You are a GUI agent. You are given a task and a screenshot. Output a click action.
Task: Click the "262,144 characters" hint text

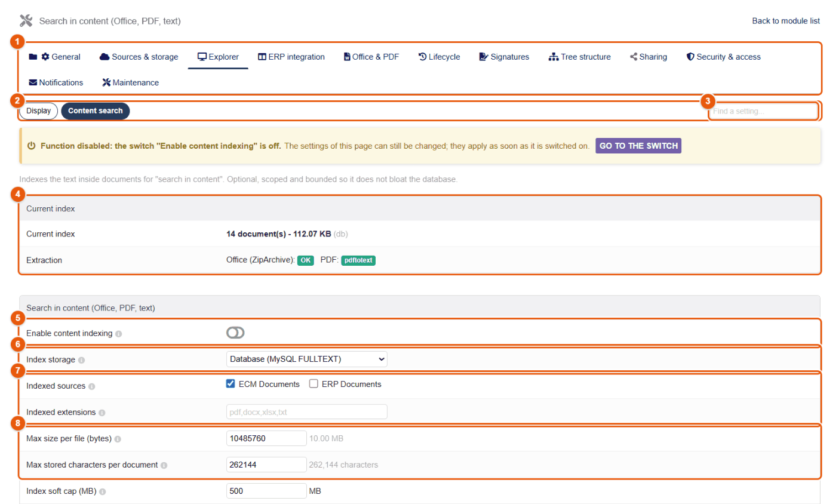coord(343,465)
